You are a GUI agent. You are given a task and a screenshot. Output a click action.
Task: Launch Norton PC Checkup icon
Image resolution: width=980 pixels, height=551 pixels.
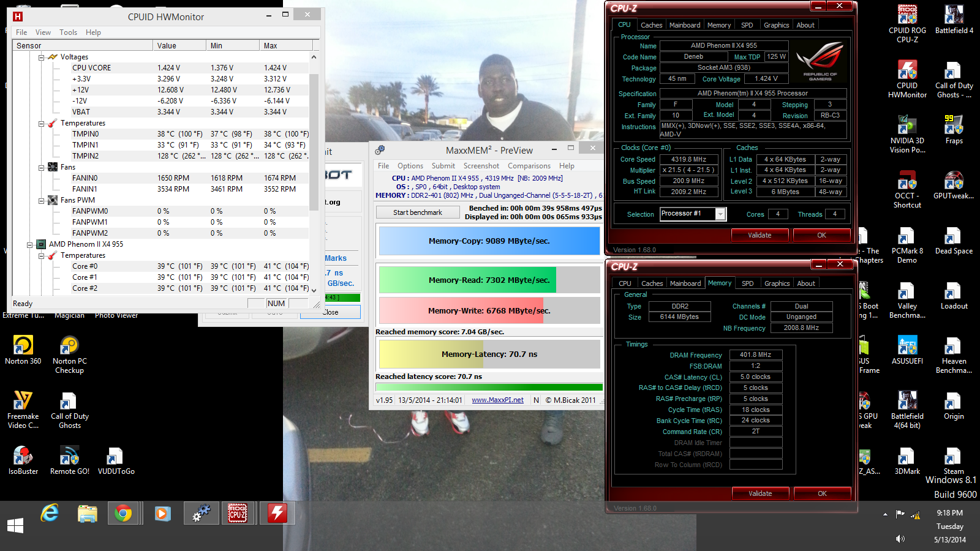tap(69, 354)
